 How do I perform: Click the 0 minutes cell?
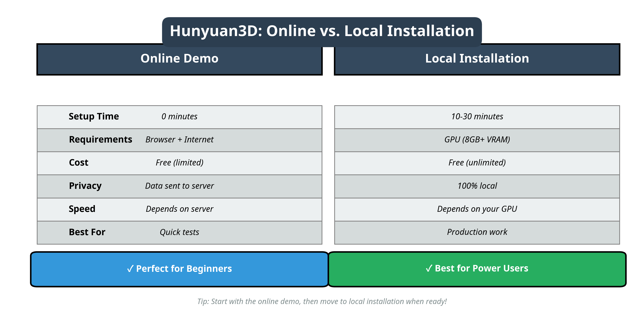180,116
